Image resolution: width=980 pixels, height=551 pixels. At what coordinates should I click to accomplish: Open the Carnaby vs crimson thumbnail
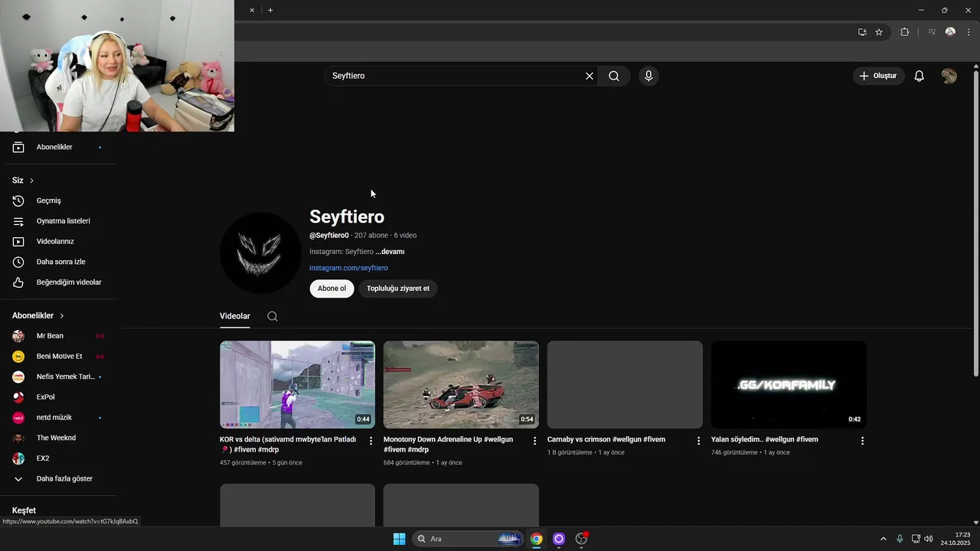coord(625,384)
